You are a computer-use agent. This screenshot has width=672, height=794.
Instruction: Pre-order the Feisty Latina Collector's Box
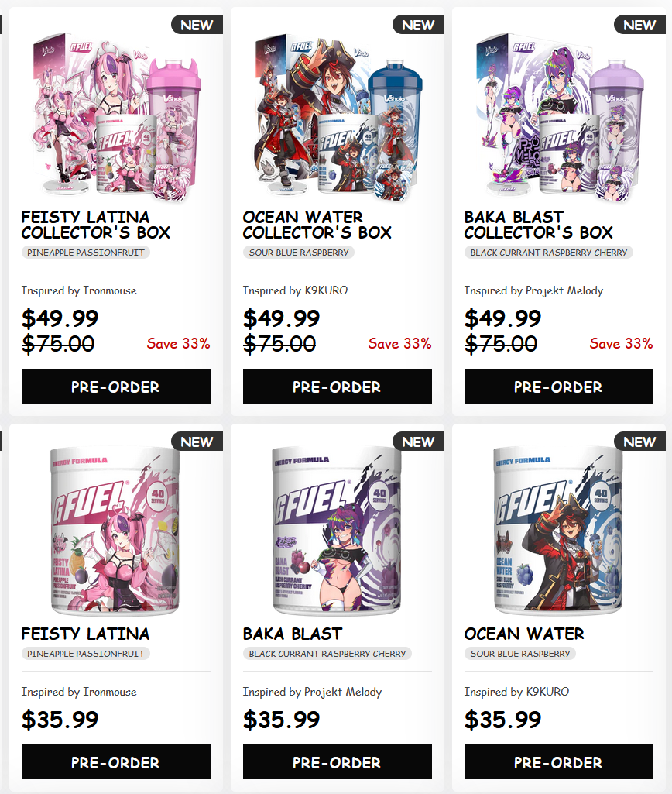click(116, 387)
